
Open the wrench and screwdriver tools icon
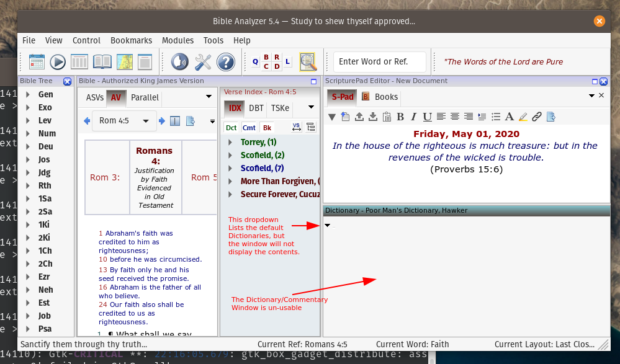(x=203, y=62)
